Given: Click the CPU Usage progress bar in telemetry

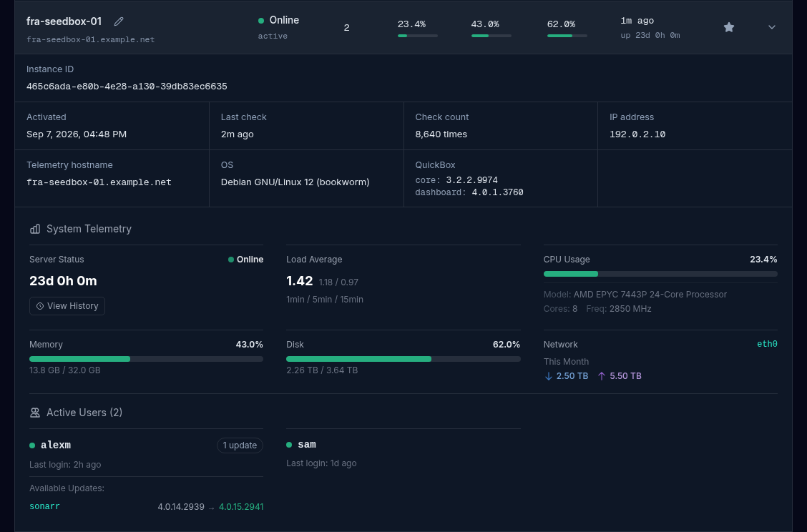Looking at the screenshot, I should point(660,274).
